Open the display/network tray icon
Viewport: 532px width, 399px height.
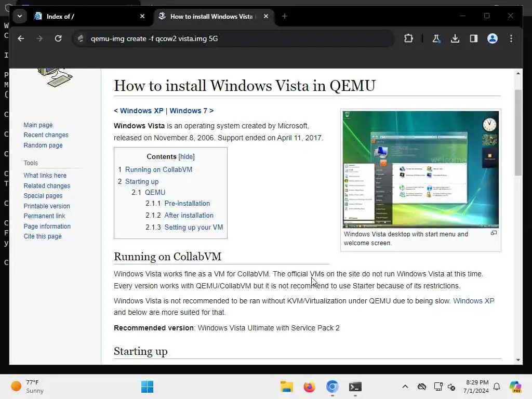[438, 387]
